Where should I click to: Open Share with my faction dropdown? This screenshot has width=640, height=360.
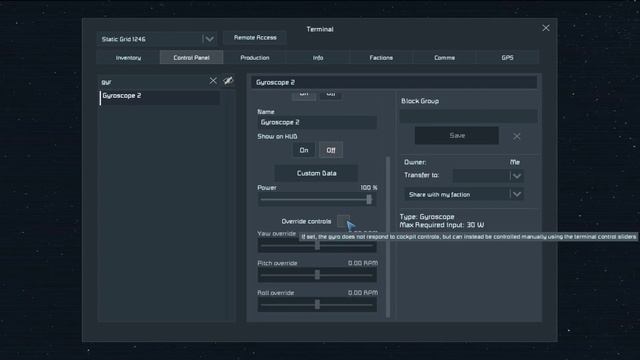(464, 194)
